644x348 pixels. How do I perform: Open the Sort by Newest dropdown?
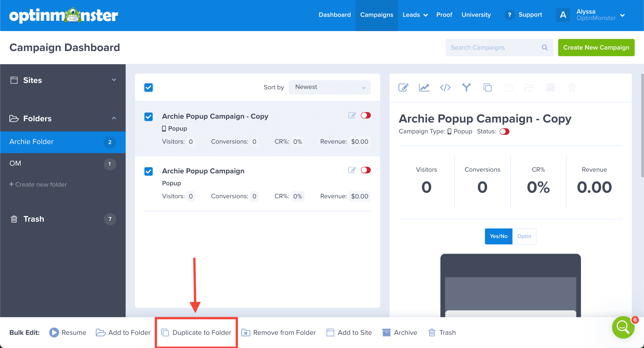tap(329, 87)
